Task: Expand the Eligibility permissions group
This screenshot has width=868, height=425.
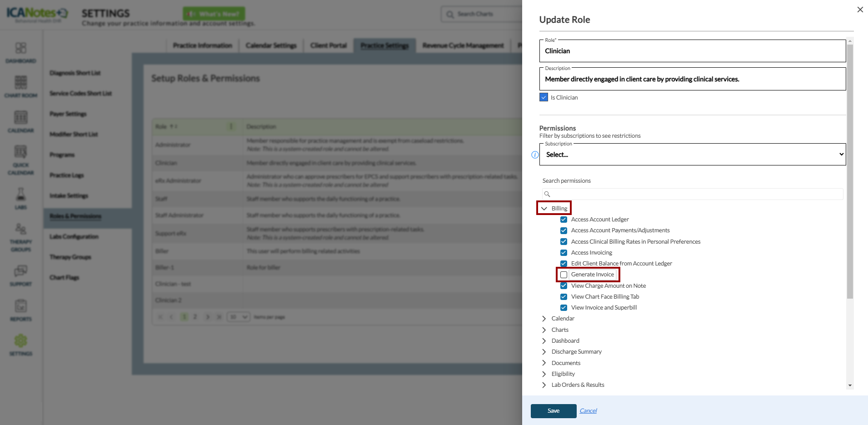Action: coord(544,374)
